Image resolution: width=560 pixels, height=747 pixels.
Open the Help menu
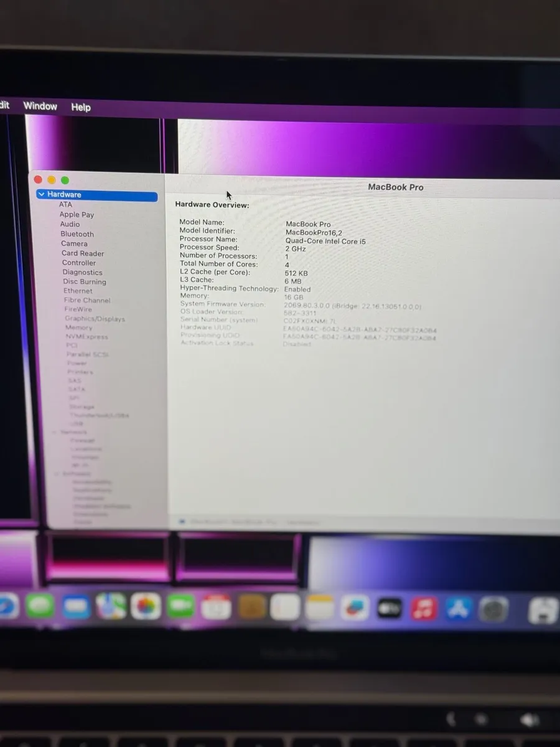(x=81, y=107)
